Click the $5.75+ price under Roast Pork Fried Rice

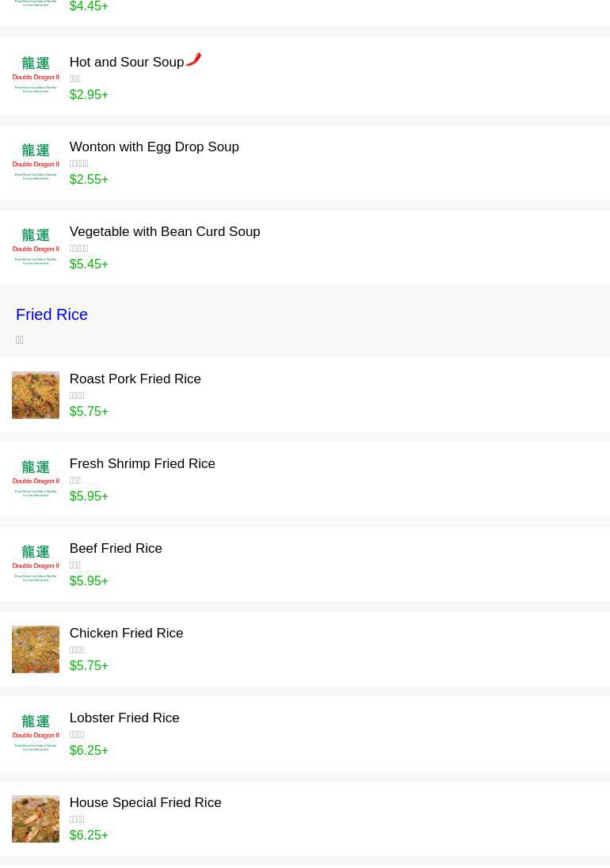click(x=89, y=412)
